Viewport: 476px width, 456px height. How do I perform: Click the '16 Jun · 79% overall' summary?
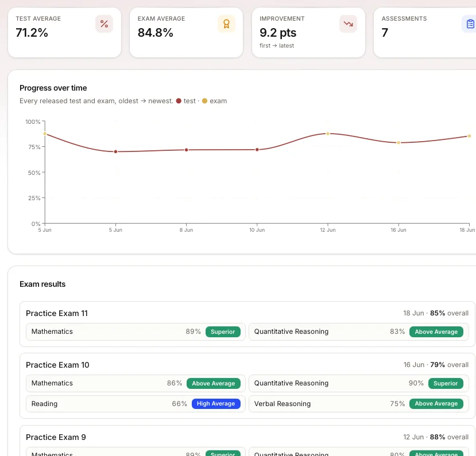point(436,365)
